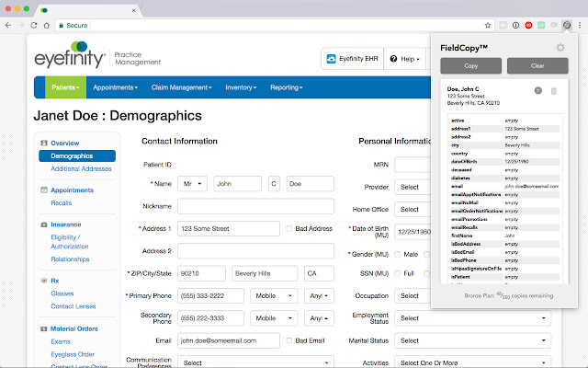Click the circled info extension icon
588x368 pixels.
pyautogui.click(x=515, y=25)
